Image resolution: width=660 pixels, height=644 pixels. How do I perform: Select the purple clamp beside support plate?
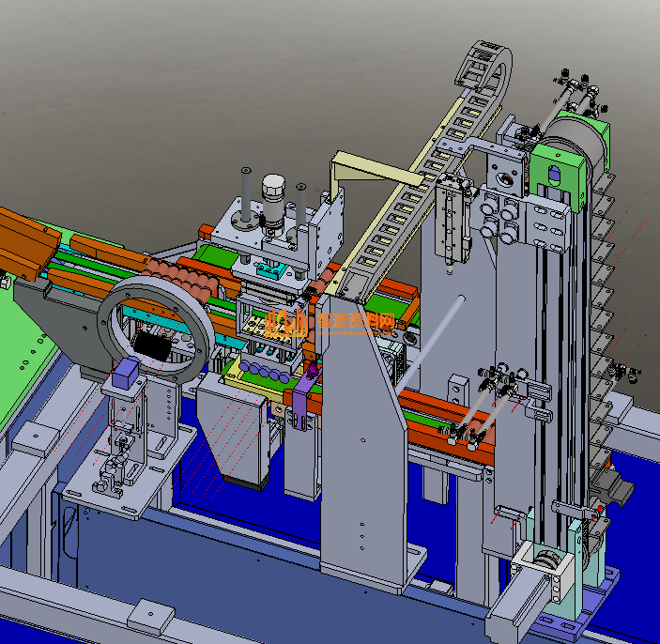[300, 404]
